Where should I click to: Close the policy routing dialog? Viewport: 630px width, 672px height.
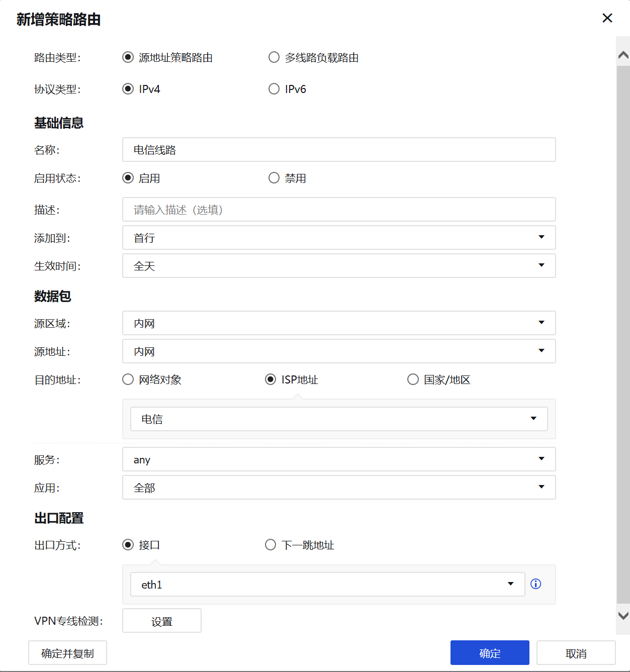(607, 18)
